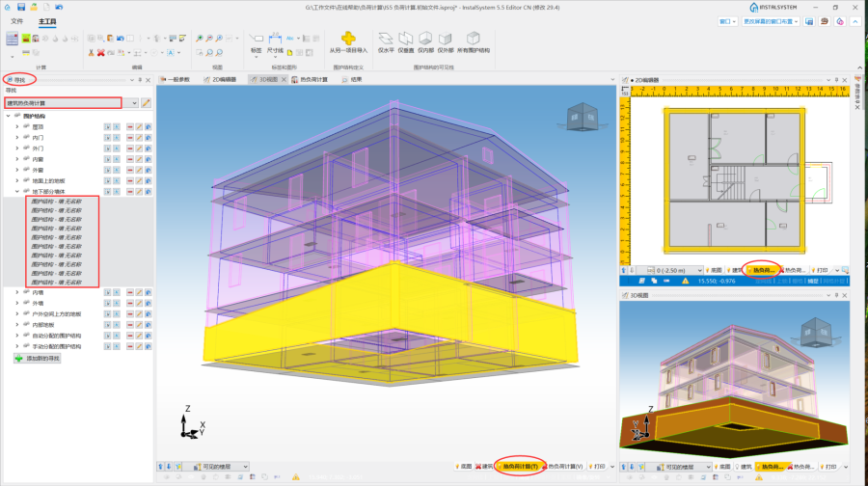
Task: Click the 添加新的寻找 button
Action: (x=37, y=358)
